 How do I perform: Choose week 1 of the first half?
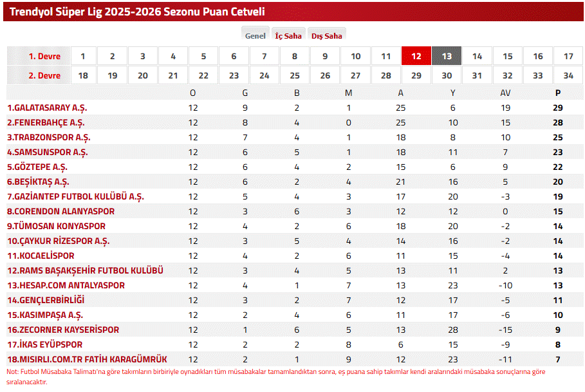point(83,56)
